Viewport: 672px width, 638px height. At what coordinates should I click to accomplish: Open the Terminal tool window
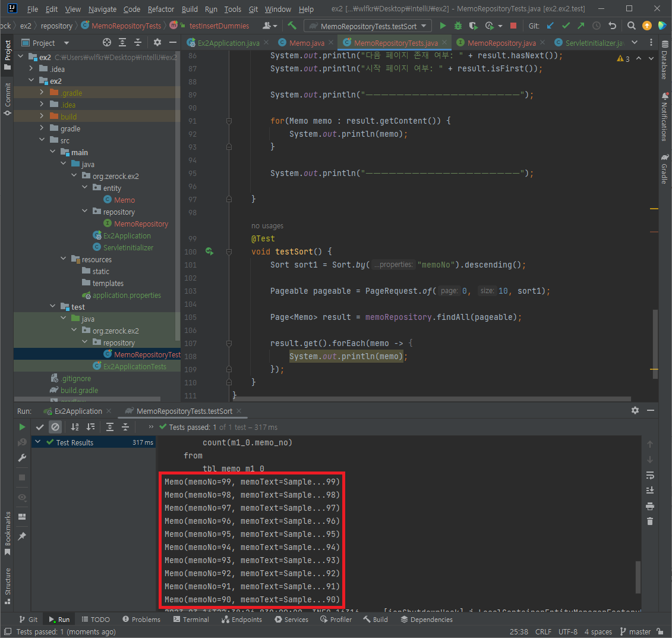(191, 619)
